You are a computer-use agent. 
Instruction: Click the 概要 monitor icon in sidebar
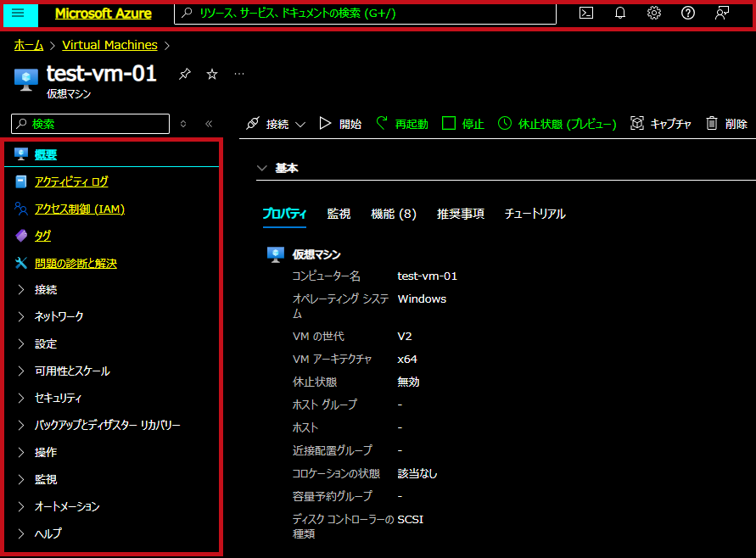pos(21,154)
